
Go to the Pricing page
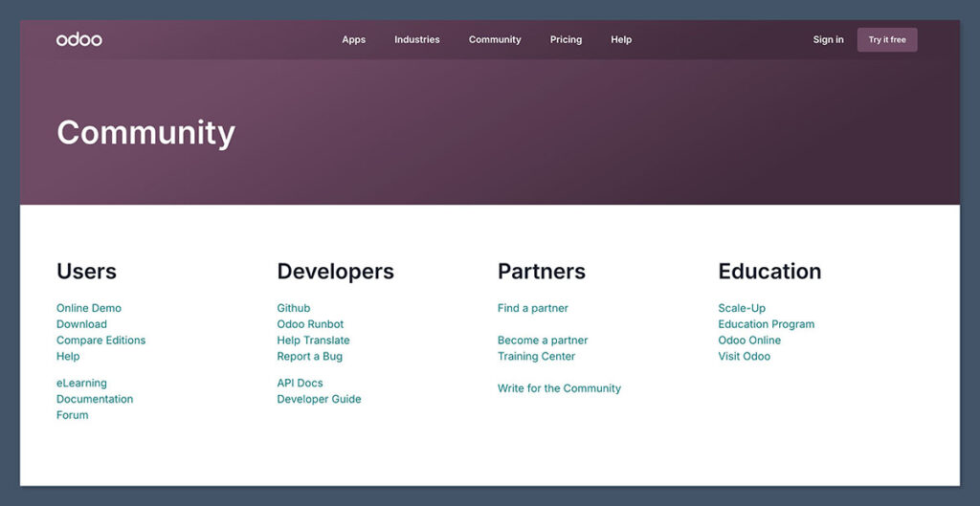pos(566,39)
